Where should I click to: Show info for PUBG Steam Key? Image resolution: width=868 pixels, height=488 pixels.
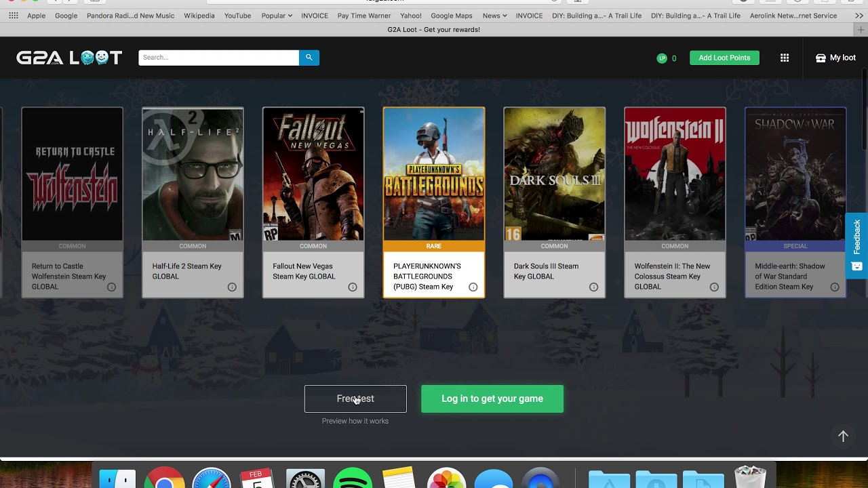click(473, 287)
